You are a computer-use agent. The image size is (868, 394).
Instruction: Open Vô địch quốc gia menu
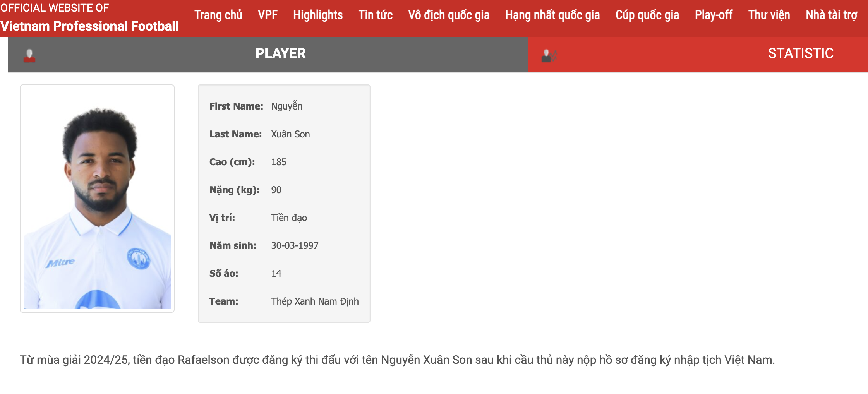click(448, 15)
